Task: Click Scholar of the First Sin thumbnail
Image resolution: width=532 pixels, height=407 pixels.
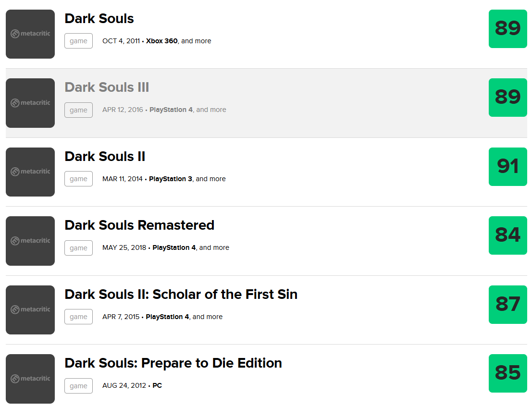Action: pyautogui.click(x=30, y=310)
